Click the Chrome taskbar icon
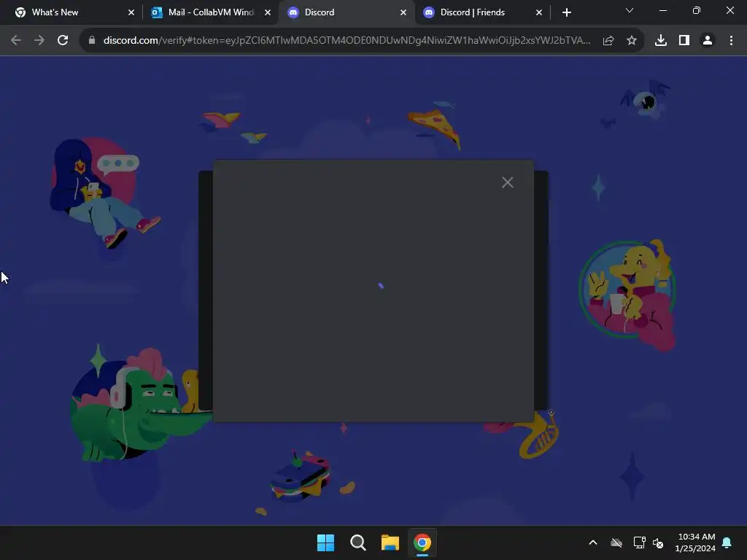The image size is (747, 560). coord(422,542)
